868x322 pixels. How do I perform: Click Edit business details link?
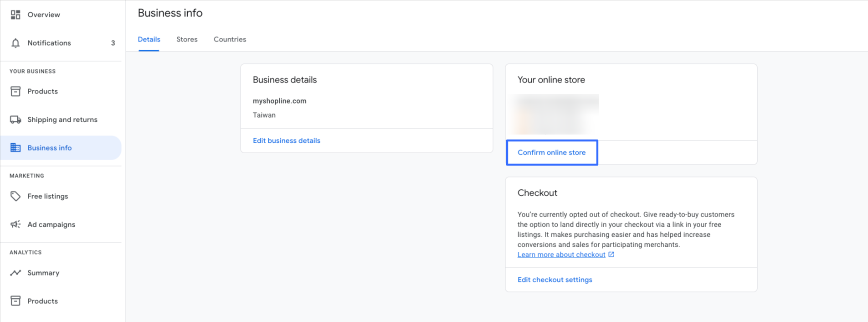pyautogui.click(x=287, y=140)
